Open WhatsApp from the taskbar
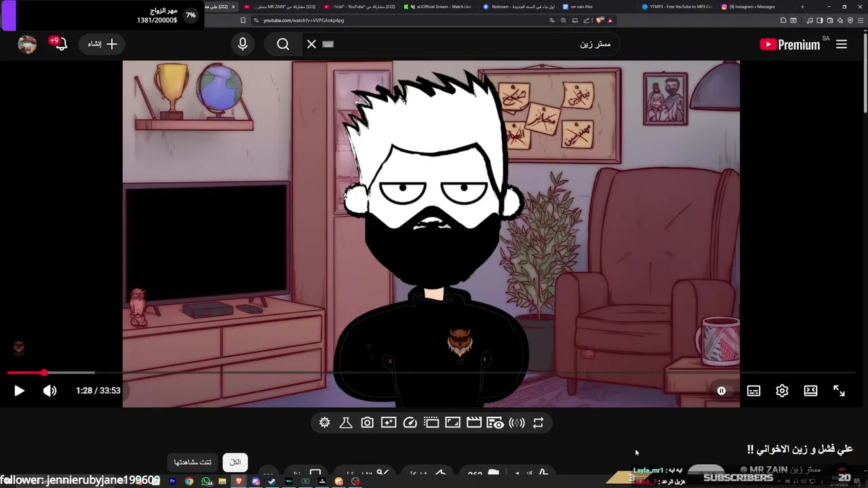Image resolution: width=868 pixels, height=488 pixels. 206,482
